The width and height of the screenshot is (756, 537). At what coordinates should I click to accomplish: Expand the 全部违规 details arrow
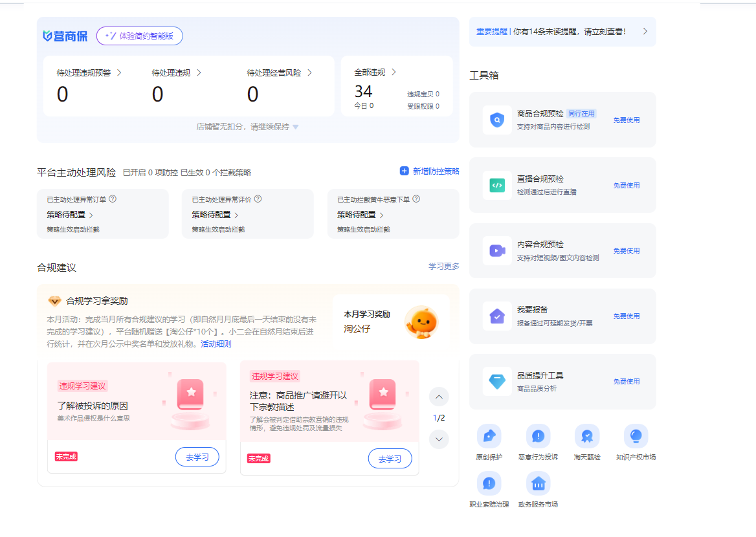point(394,72)
